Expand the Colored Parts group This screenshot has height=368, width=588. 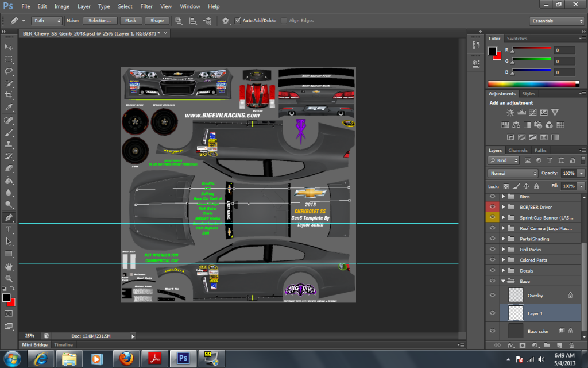tap(503, 260)
